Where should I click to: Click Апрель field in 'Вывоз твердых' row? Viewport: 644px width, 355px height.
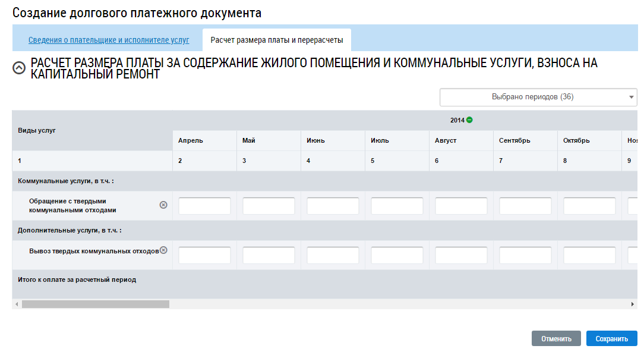click(204, 255)
